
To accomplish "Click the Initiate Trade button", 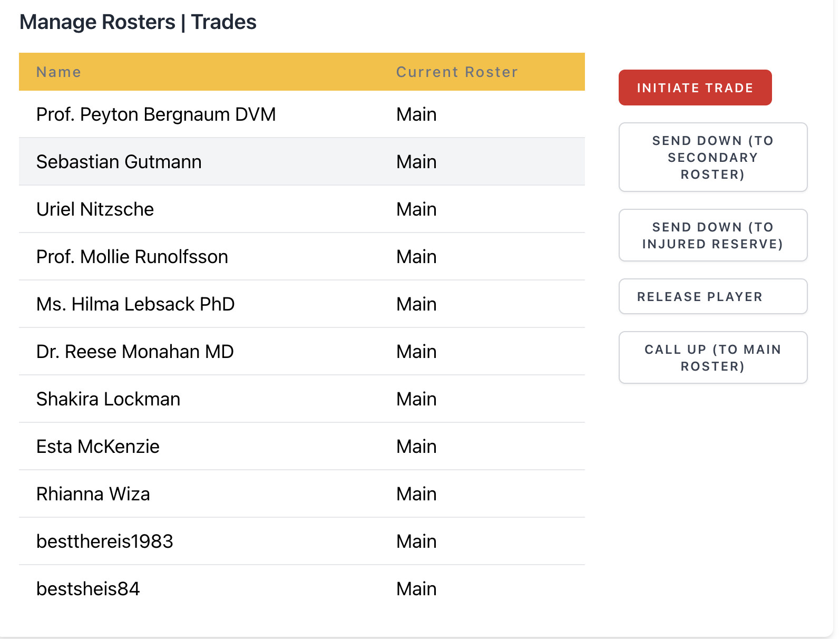I will click(695, 88).
